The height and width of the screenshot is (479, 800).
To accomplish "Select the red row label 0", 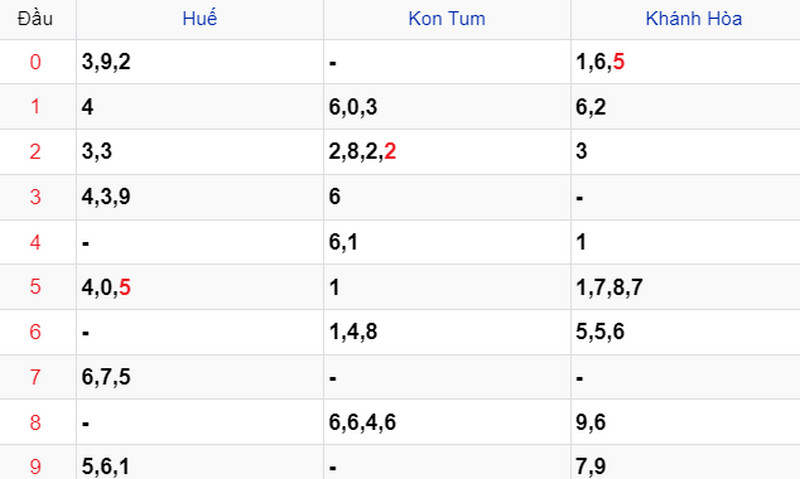I will click(x=35, y=62).
